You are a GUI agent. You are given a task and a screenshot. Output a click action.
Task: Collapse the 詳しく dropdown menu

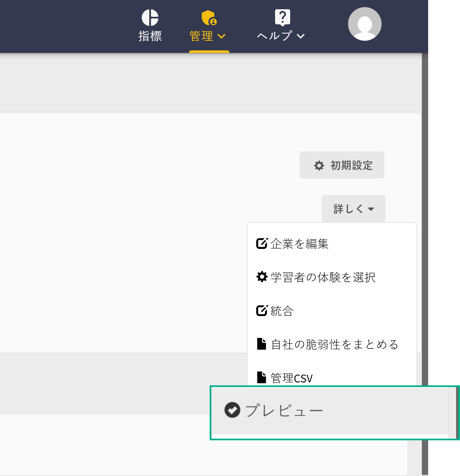coord(353,209)
